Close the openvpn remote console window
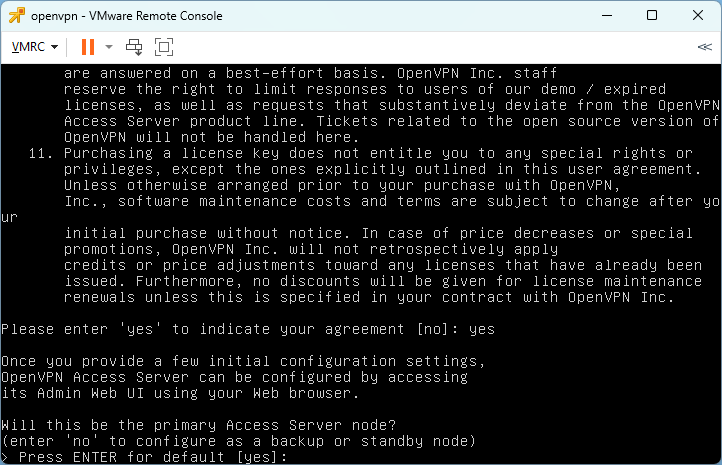This screenshot has width=722, height=465. tap(698, 15)
